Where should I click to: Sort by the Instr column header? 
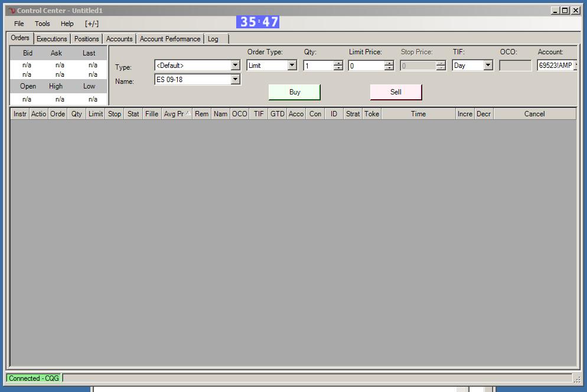[x=20, y=114]
